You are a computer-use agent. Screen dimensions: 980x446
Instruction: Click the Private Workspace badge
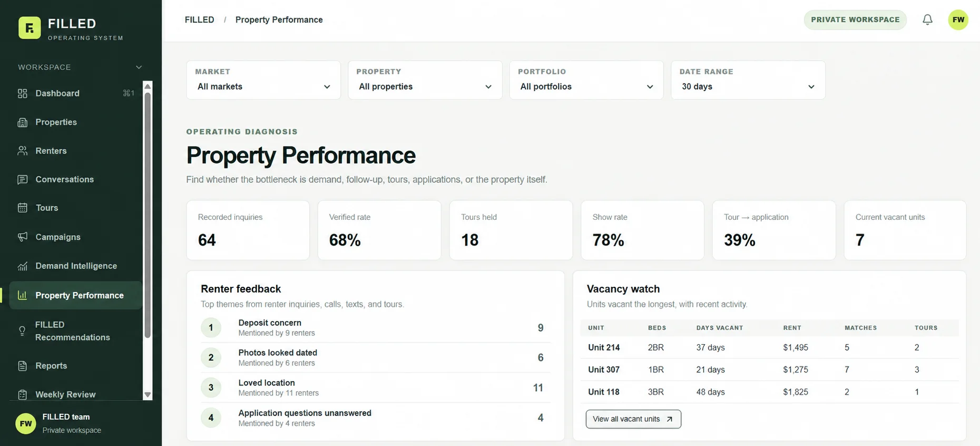[855, 20]
